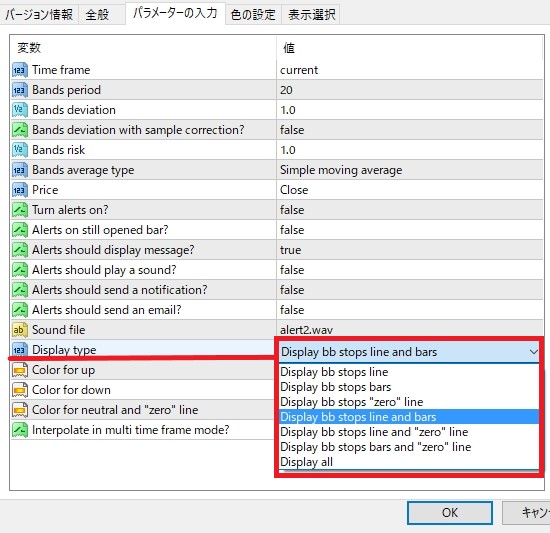Image resolution: width=550 pixels, height=533 pixels.
Task: Click the Color for up icon
Action: click(20, 370)
